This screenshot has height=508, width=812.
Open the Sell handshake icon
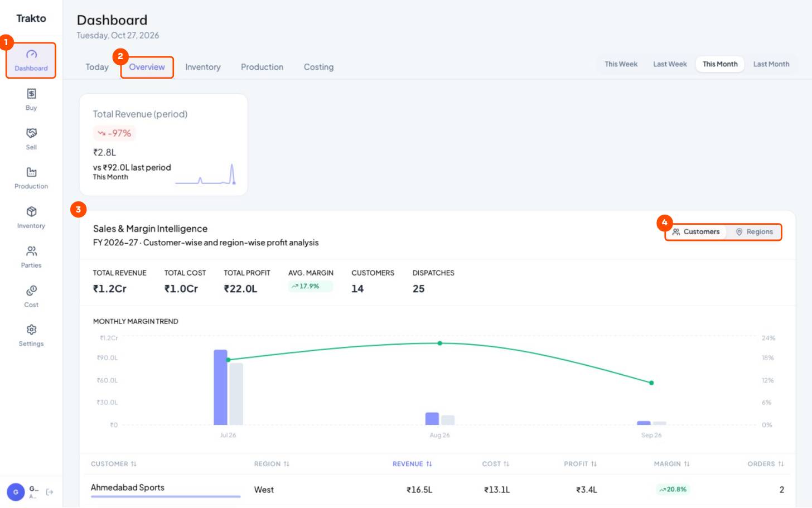click(31, 133)
